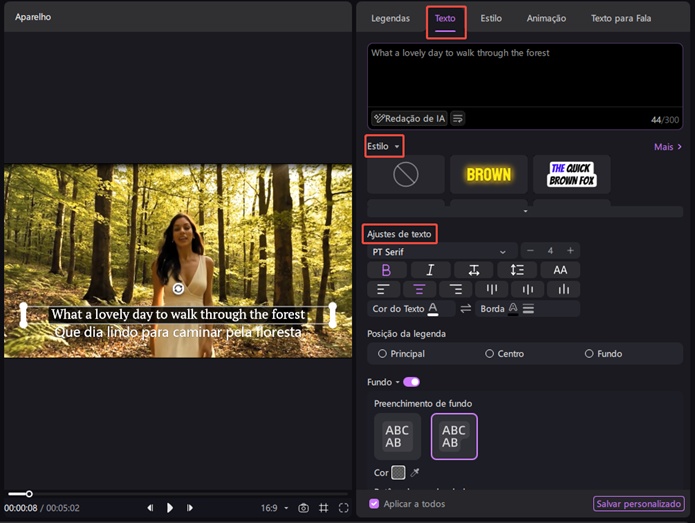This screenshot has width=695, height=523.
Task: Uncheck the Aplicar a todos checkbox
Action: [374, 504]
